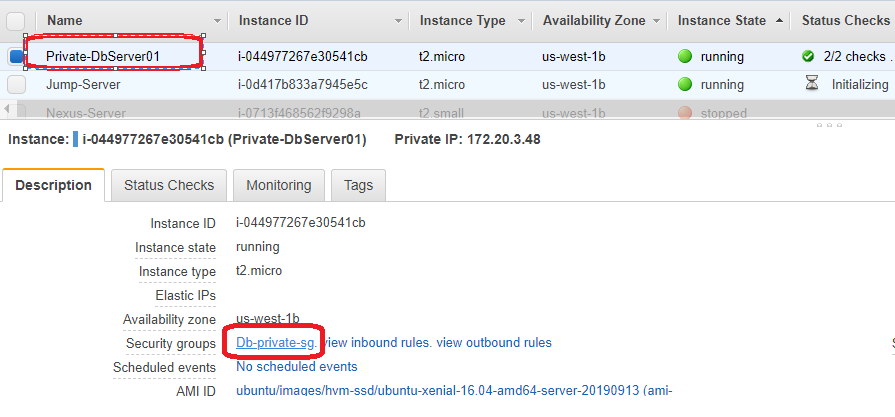
Task: Click the Name column header
Action: (x=64, y=21)
